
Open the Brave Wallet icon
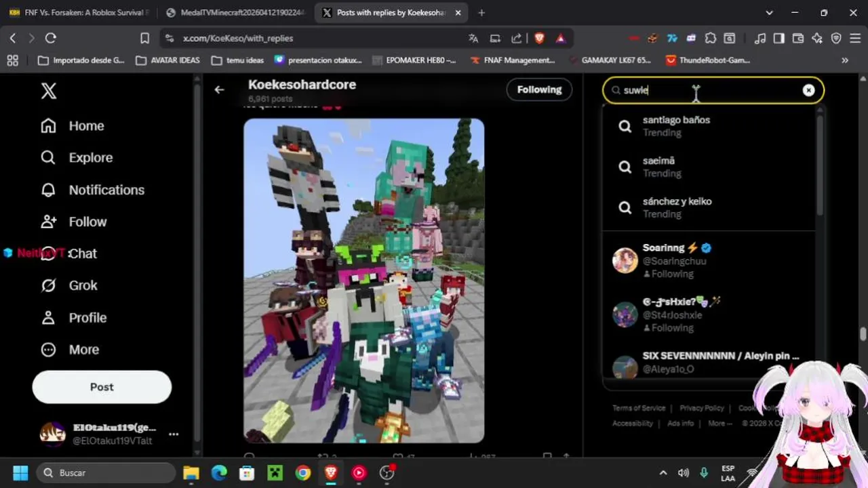(798, 39)
